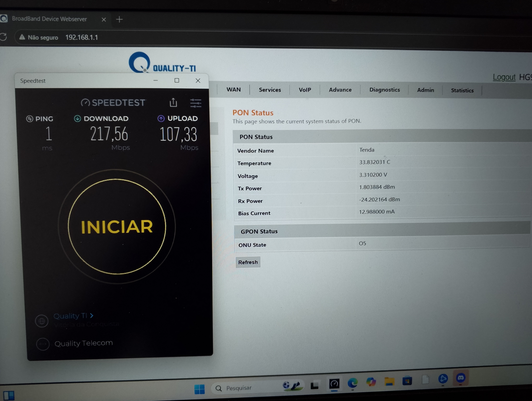Click the globe icon beside Quality TI
The height and width of the screenshot is (401, 532).
click(x=42, y=321)
